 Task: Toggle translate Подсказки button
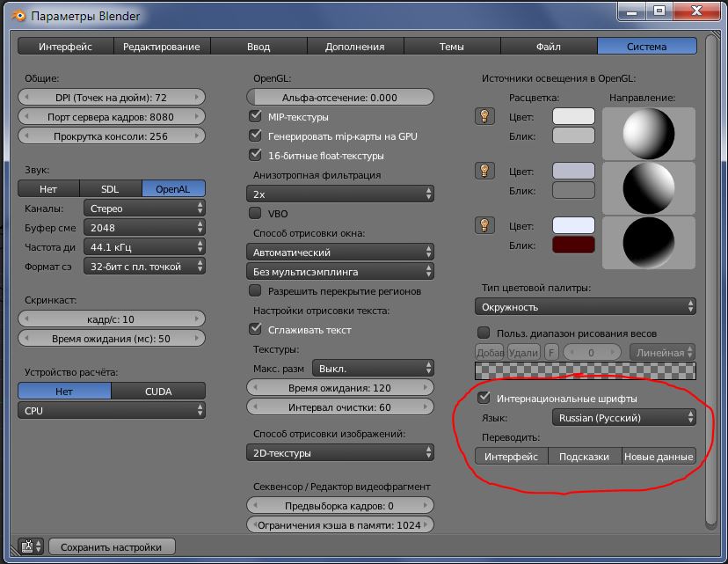pyautogui.click(x=585, y=457)
